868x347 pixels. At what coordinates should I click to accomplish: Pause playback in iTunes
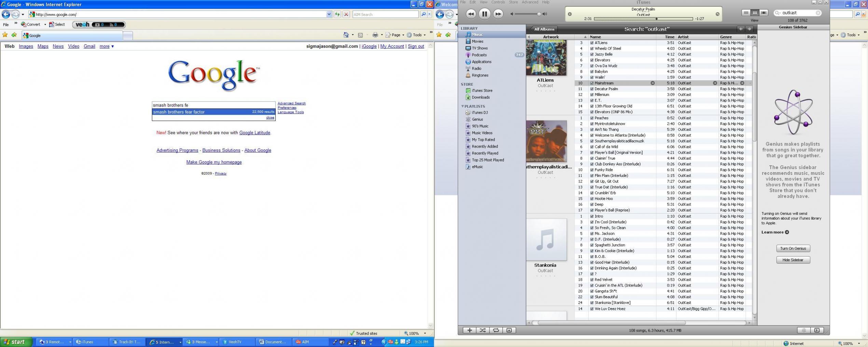point(484,14)
